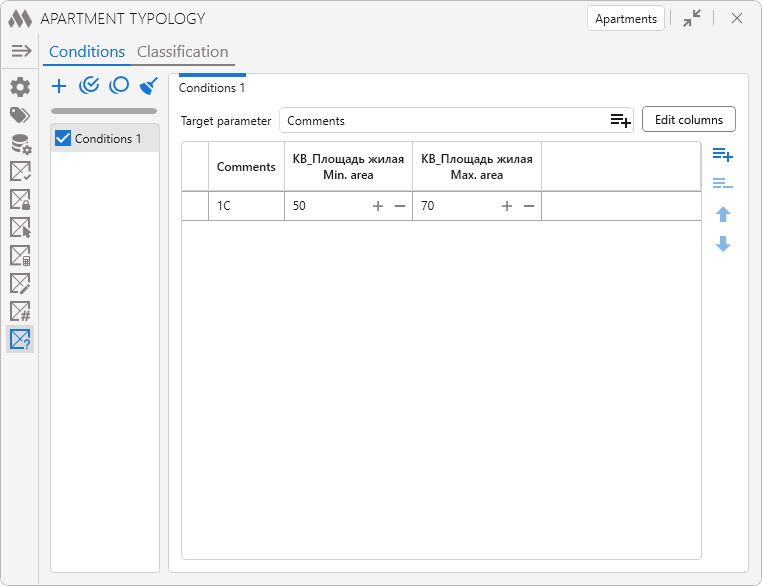Uncheck the Conditions 1 checkbox

click(63, 138)
